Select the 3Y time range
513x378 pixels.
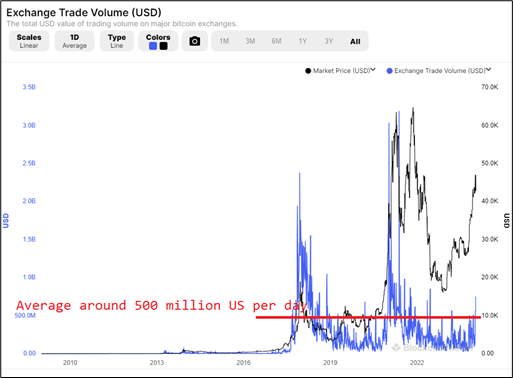click(x=329, y=41)
